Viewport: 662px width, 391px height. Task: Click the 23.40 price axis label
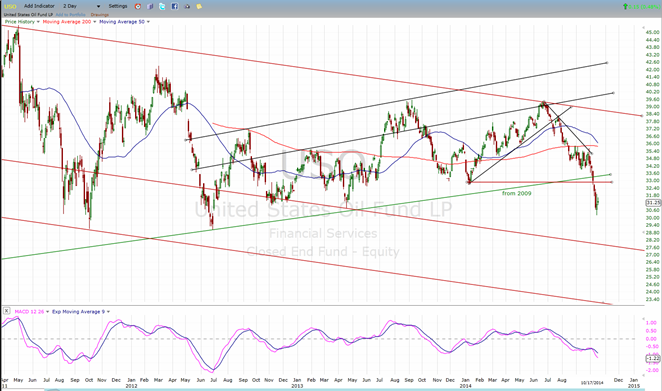point(652,299)
